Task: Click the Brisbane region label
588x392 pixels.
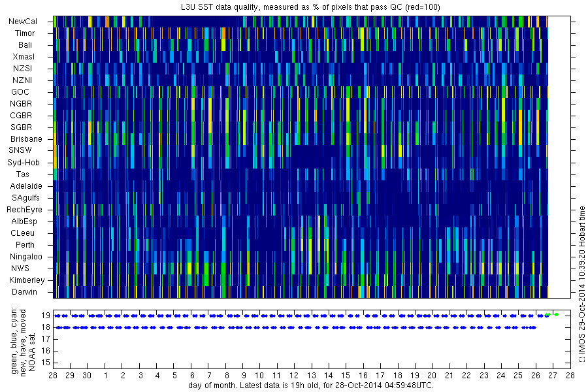Action: (26, 139)
